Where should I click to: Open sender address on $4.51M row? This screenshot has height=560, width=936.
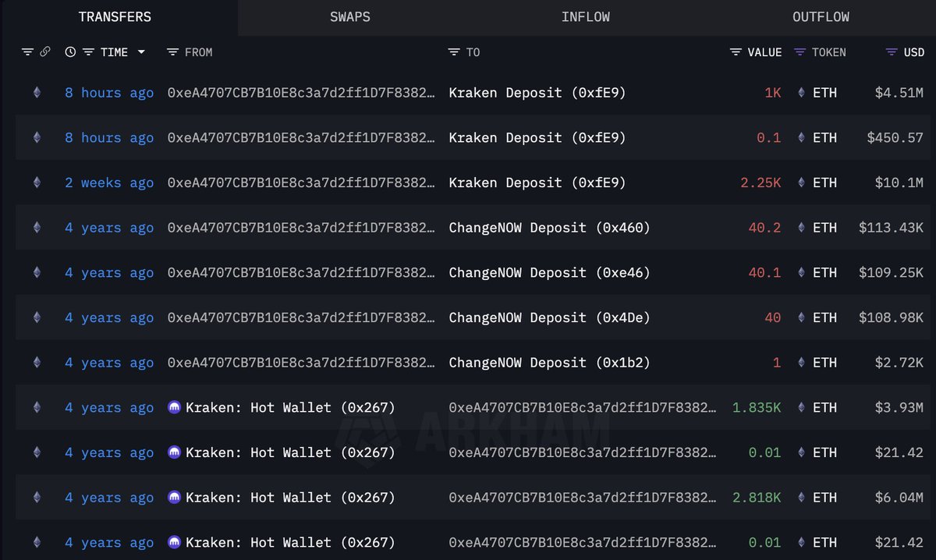tap(302, 93)
